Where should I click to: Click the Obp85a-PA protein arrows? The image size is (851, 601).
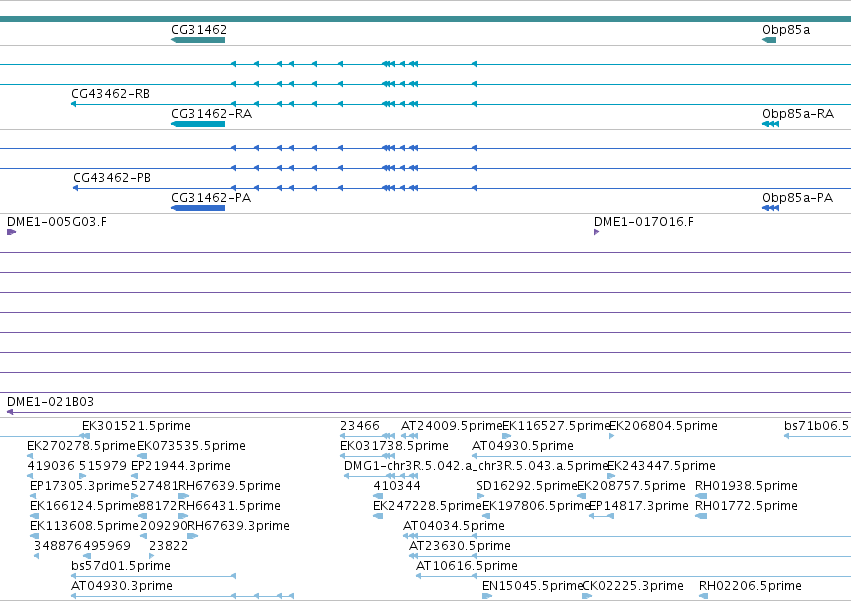point(771,208)
